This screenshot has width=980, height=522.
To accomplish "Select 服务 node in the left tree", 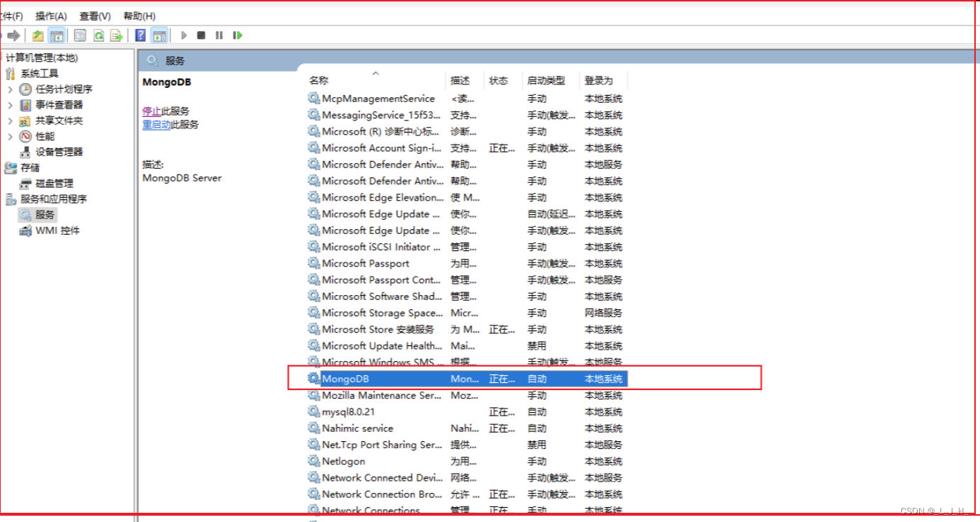I will pyautogui.click(x=45, y=215).
